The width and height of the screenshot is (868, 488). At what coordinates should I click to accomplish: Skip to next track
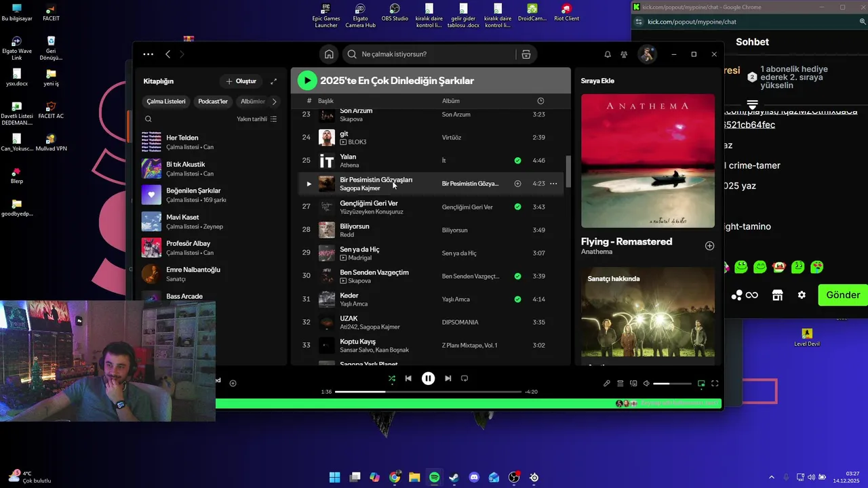(x=448, y=378)
